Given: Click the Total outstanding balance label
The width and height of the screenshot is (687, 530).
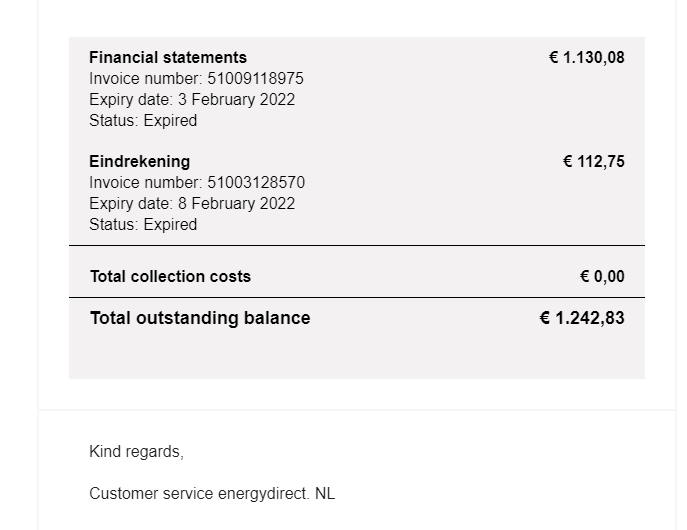Looking at the screenshot, I should click(x=200, y=318).
